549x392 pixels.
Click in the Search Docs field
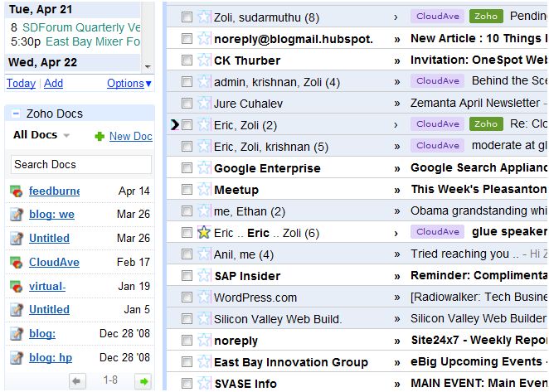(x=81, y=164)
